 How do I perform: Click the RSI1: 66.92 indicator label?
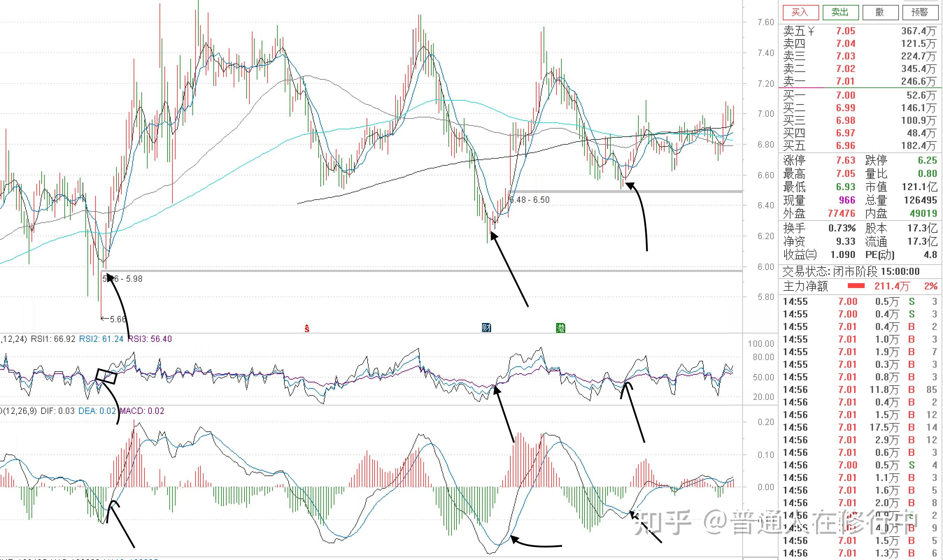point(53,338)
